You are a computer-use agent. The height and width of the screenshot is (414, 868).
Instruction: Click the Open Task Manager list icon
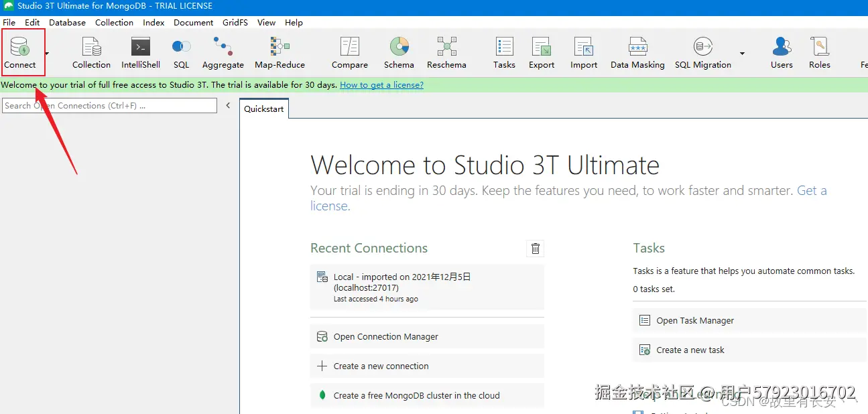click(645, 321)
